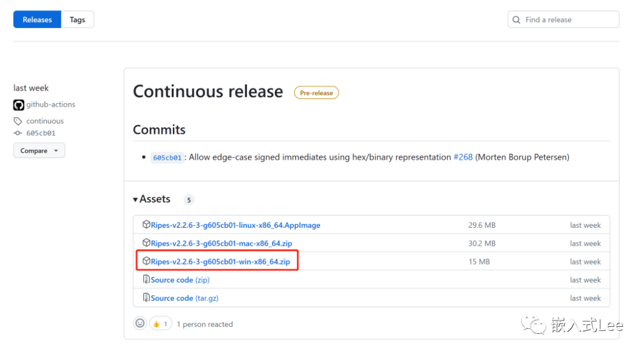The image size is (644, 353).
Task: Click the Pre-release label badge
Action: [x=316, y=93]
